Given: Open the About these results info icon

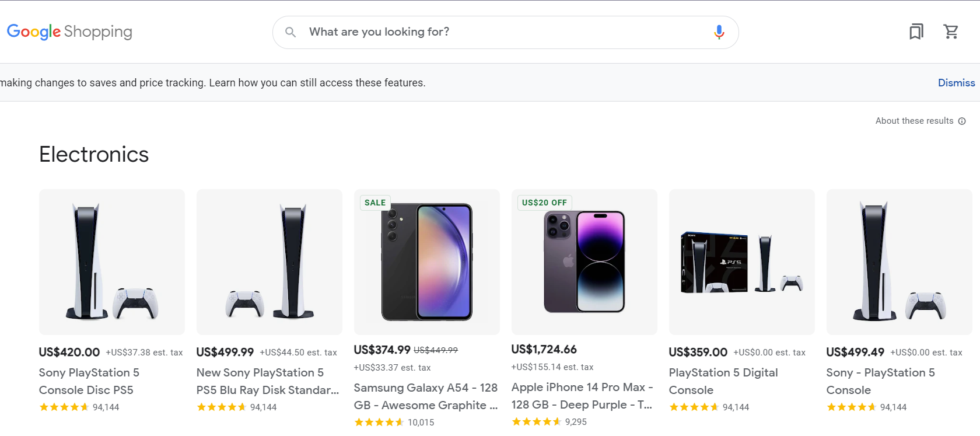Looking at the screenshot, I should (962, 121).
